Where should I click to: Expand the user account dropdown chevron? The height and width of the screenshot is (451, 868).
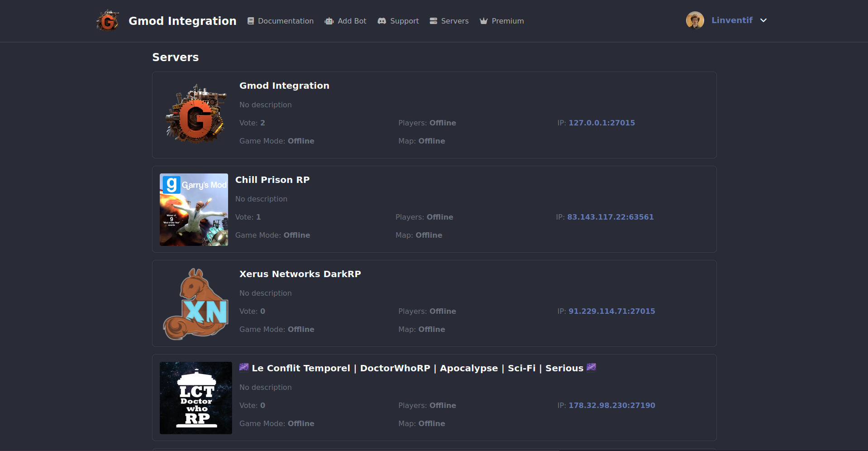click(x=763, y=20)
